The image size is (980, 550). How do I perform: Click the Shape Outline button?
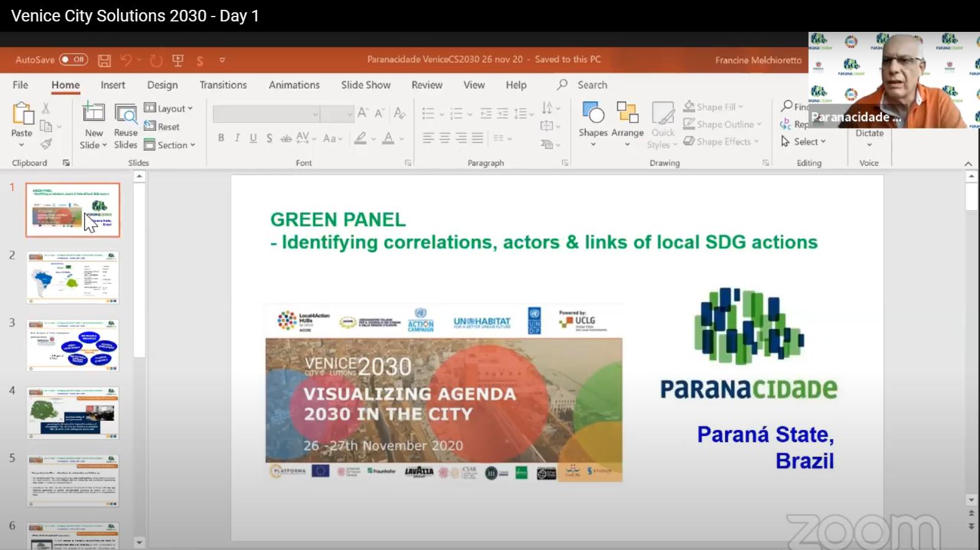723,124
